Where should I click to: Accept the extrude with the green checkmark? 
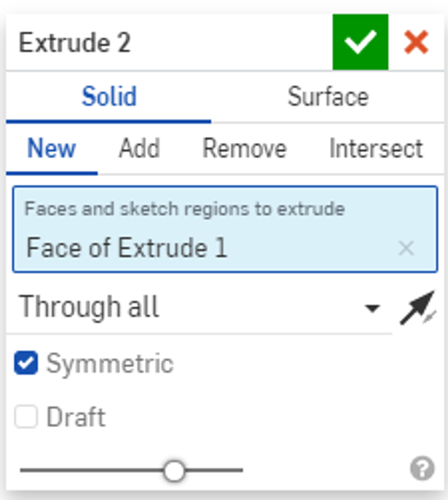tap(360, 42)
